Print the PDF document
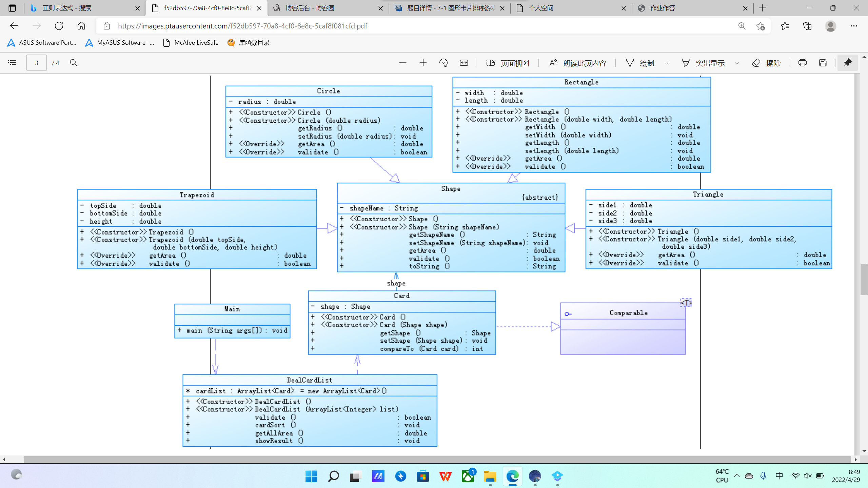868x488 pixels. (802, 63)
